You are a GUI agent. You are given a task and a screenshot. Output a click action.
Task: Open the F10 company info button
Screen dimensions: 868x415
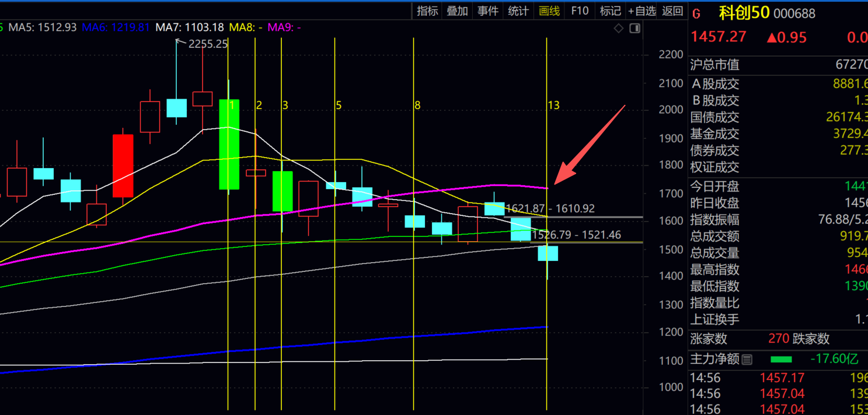pos(580,11)
